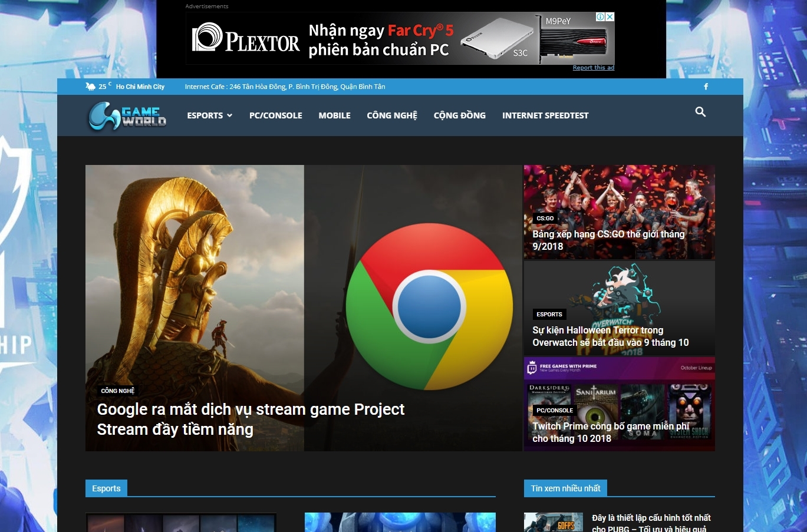Image resolution: width=807 pixels, height=532 pixels.
Task: Go home via Game World logo
Action: point(127,115)
